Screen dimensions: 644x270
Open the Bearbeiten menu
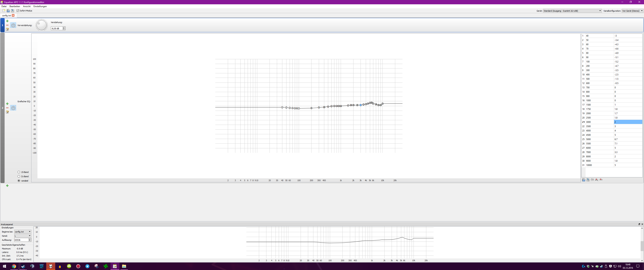(x=15, y=6)
